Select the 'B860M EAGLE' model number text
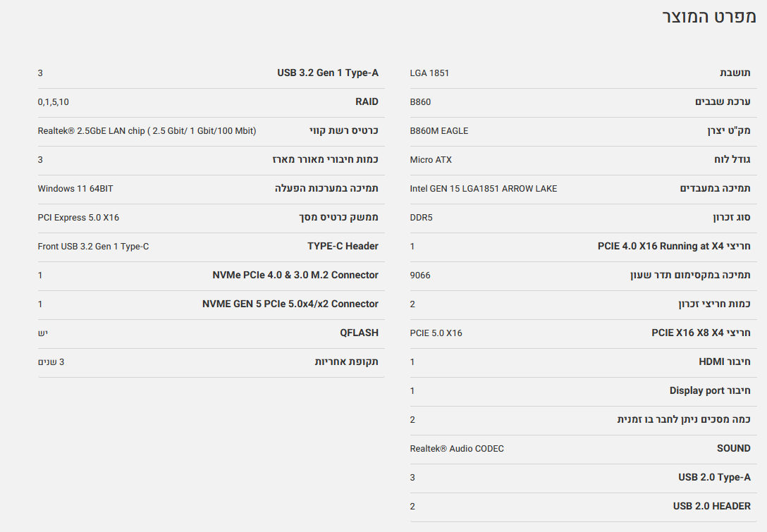This screenshot has width=767, height=532. 438,131
